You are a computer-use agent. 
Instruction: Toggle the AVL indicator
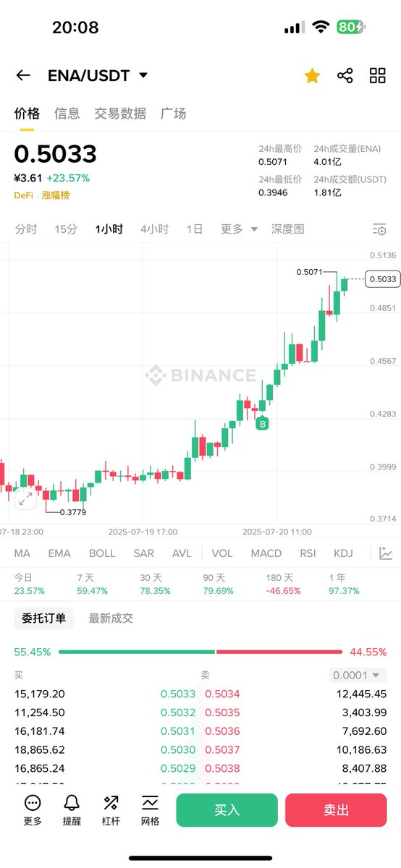pyautogui.click(x=182, y=553)
